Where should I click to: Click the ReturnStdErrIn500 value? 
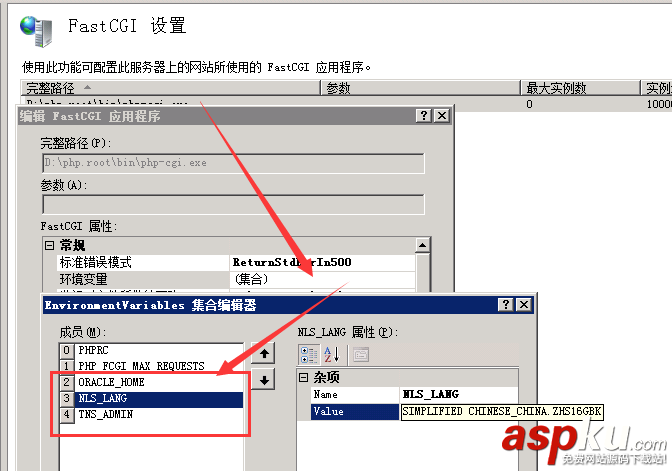coord(323,262)
